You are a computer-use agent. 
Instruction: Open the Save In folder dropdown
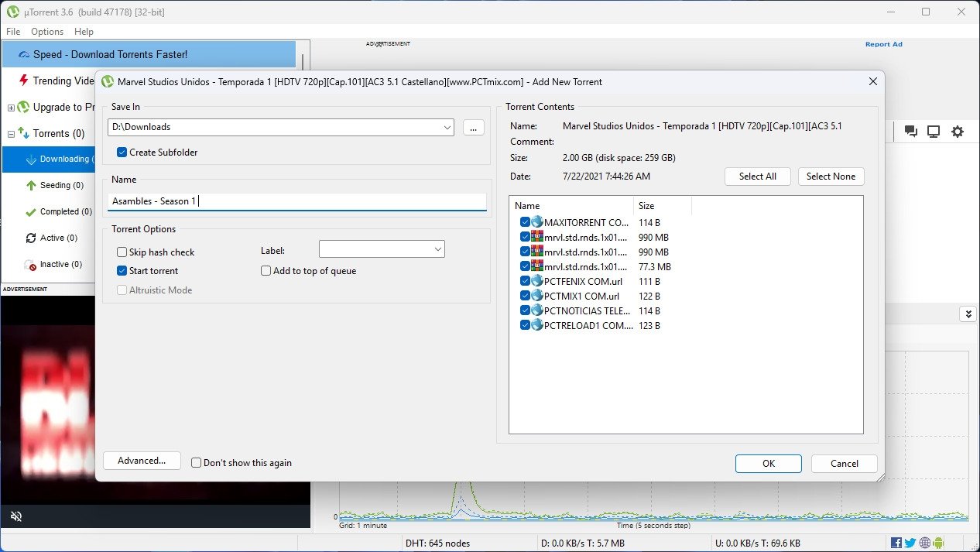coord(447,127)
